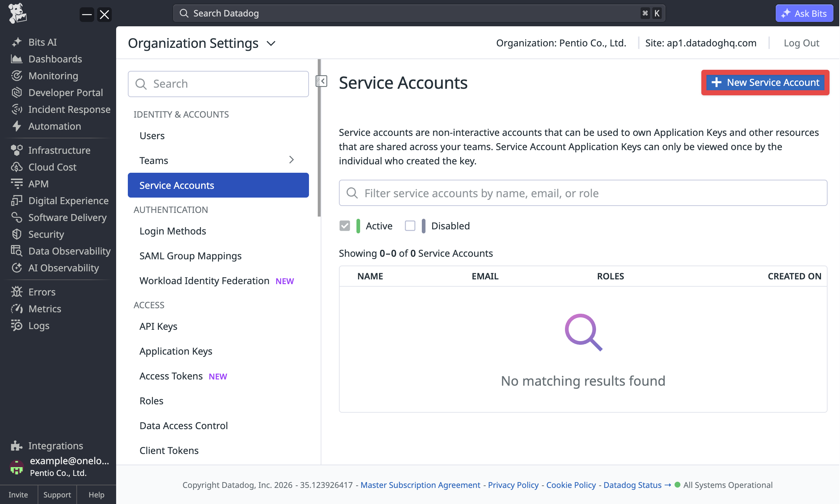Open Privacy Policy link
The height and width of the screenshot is (504, 840).
[x=513, y=485]
